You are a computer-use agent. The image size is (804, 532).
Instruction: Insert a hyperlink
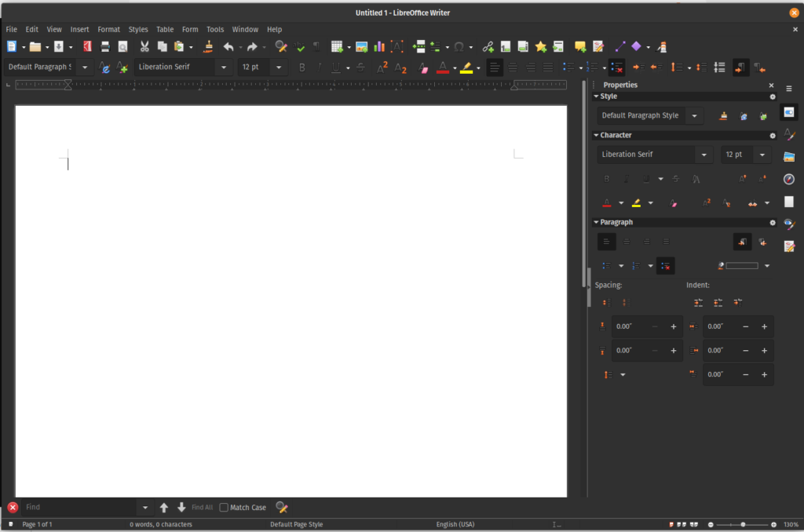488,46
